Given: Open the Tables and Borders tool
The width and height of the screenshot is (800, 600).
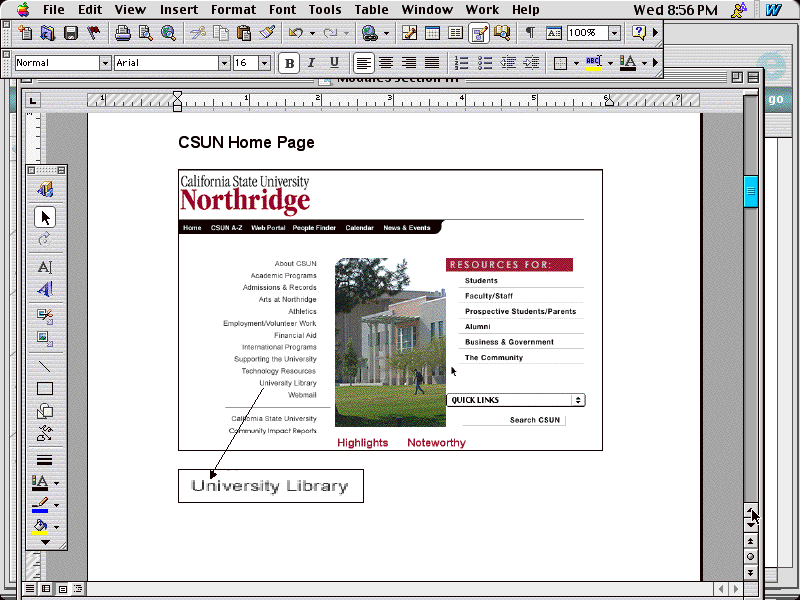Looking at the screenshot, I should point(409,33).
